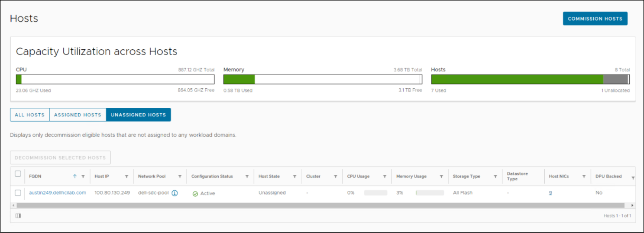The width and height of the screenshot is (644, 233).
Task: Click the dell-sdc-pool network pool cell
Action: click(153, 193)
